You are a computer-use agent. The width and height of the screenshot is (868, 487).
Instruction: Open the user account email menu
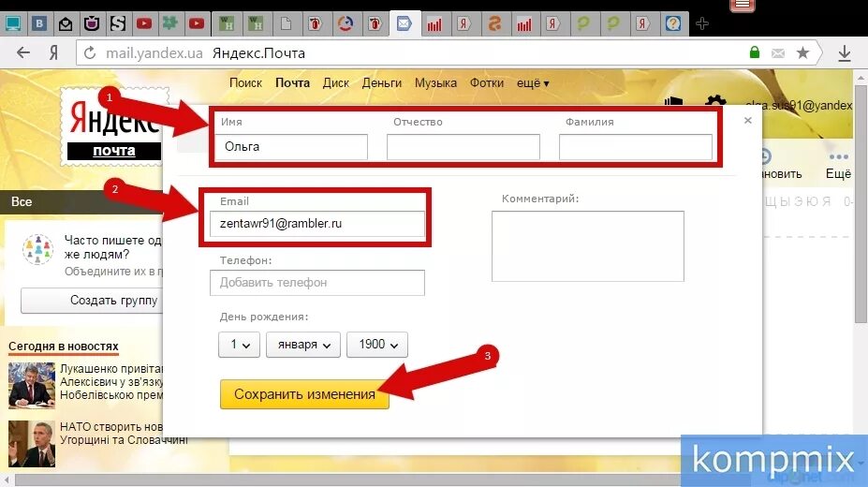[799, 105]
